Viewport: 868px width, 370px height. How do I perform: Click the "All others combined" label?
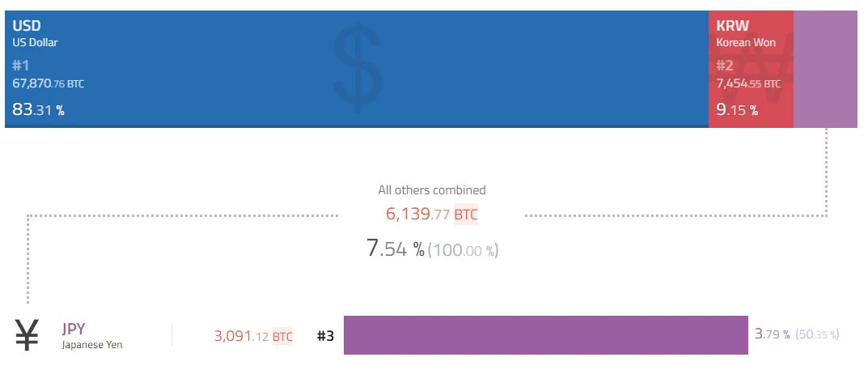432,190
